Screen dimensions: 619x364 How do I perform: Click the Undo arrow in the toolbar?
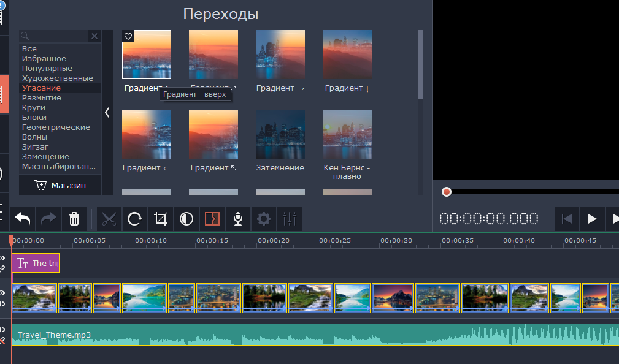coord(23,219)
